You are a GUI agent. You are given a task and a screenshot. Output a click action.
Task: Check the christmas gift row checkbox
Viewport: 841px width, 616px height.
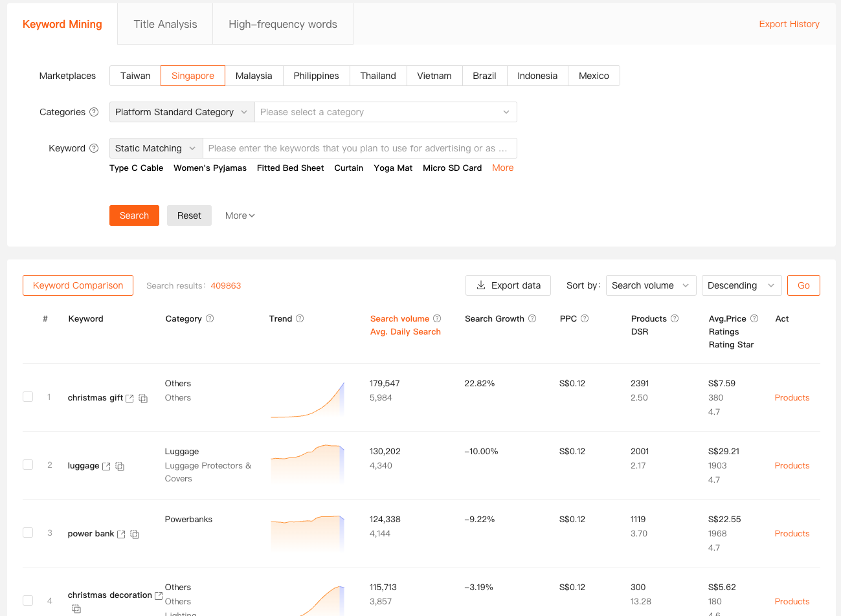pos(28,397)
